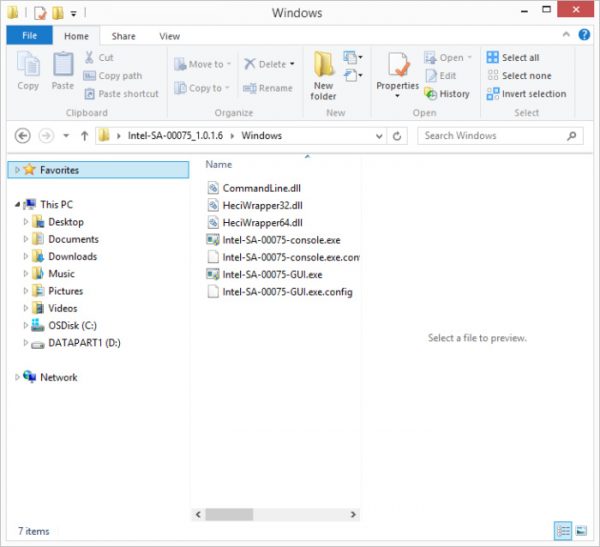
Task: Open the Easy access dropdown icon
Action: pyautogui.click(x=352, y=75)
